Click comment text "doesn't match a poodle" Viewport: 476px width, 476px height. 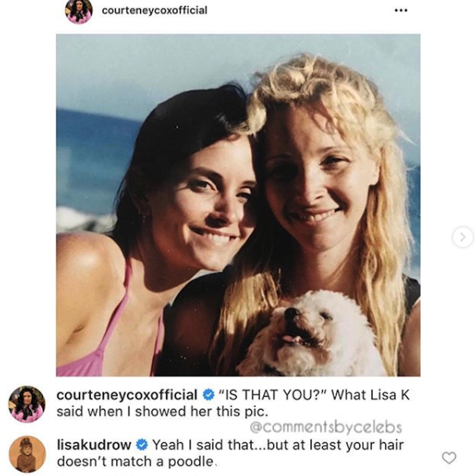coord(135,462)
